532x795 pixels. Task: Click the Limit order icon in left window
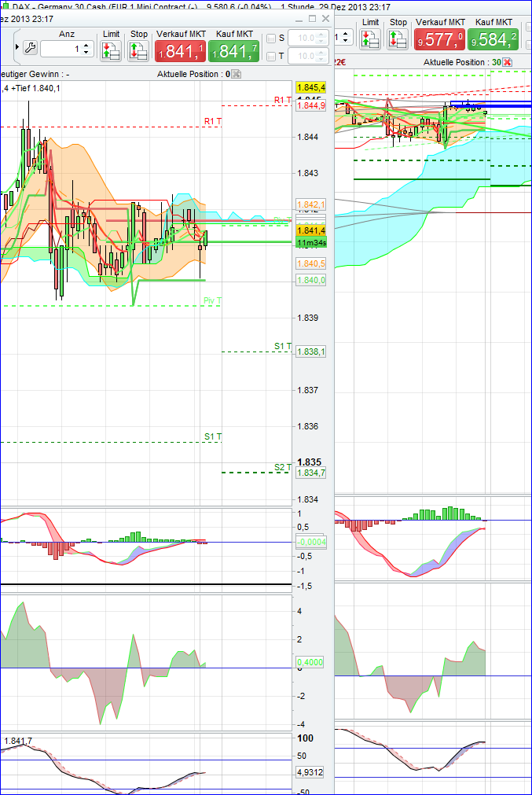tap(111, 50)
